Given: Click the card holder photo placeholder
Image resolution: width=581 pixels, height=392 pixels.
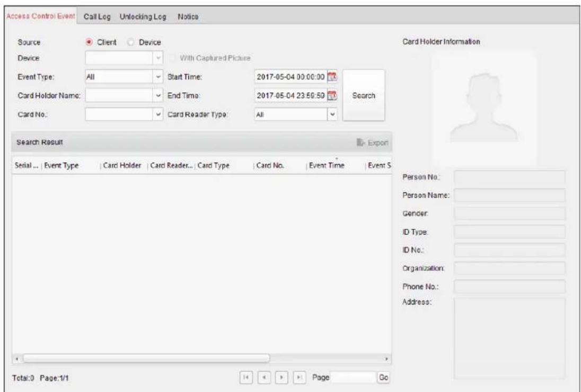Looking at the screenshot, I should click(483, 108).
